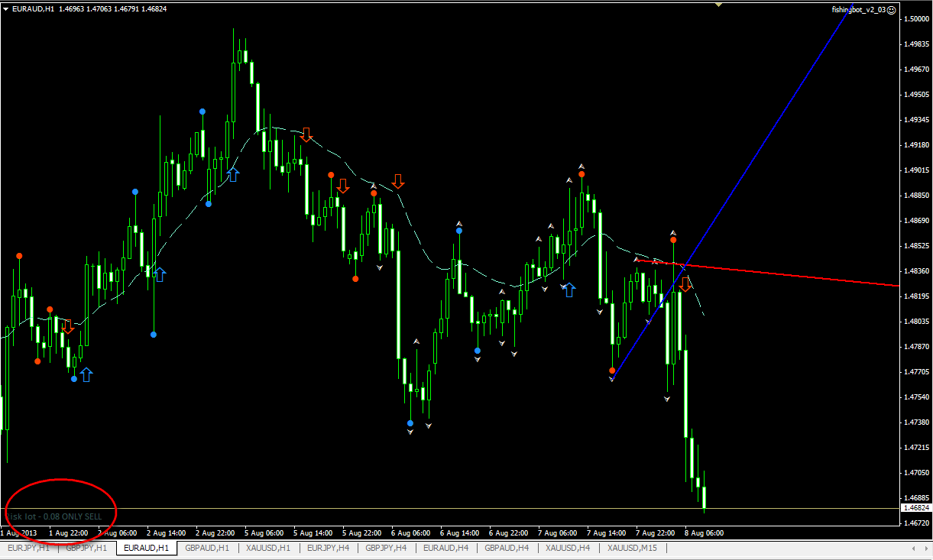This screenshot has height=560, width=933.
Task: Click the 1.48360 price scale label
Action: click(x=916, y=270)
